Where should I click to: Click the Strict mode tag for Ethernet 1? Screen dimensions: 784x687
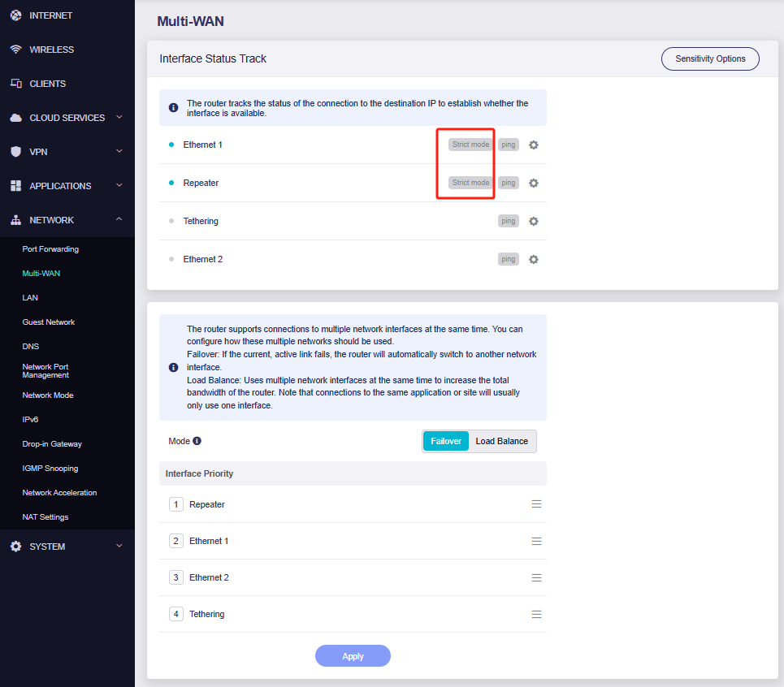click(470, 145)
